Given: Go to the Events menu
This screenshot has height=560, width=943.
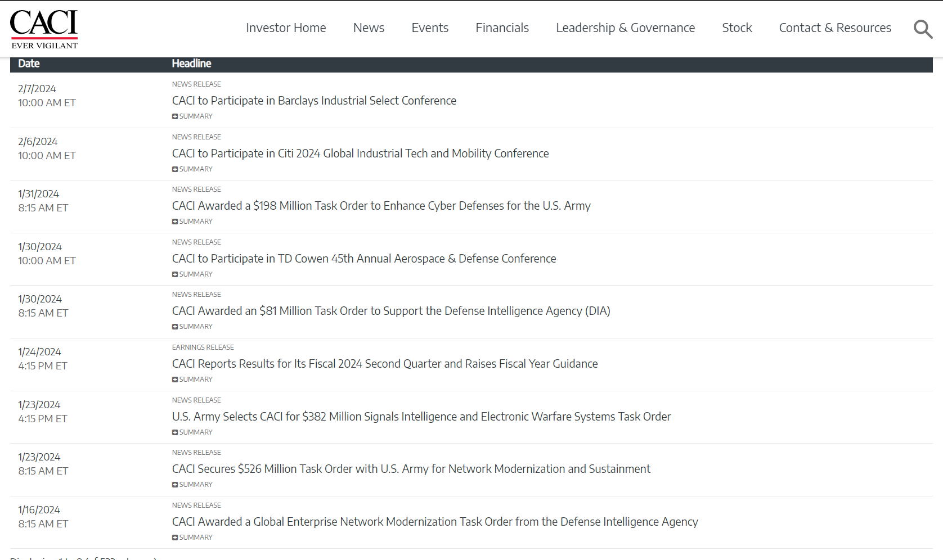Looking at the screenshot, I should (430, 28).
